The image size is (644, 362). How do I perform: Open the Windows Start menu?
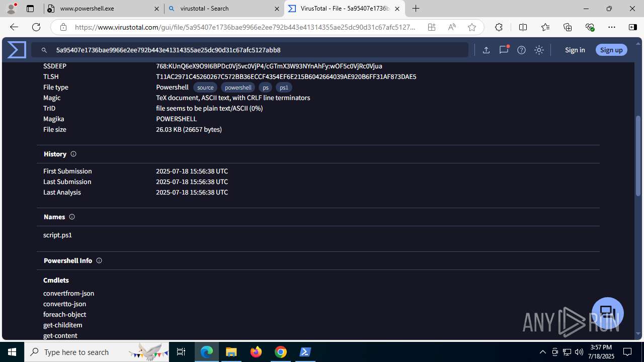click(12, 352)
